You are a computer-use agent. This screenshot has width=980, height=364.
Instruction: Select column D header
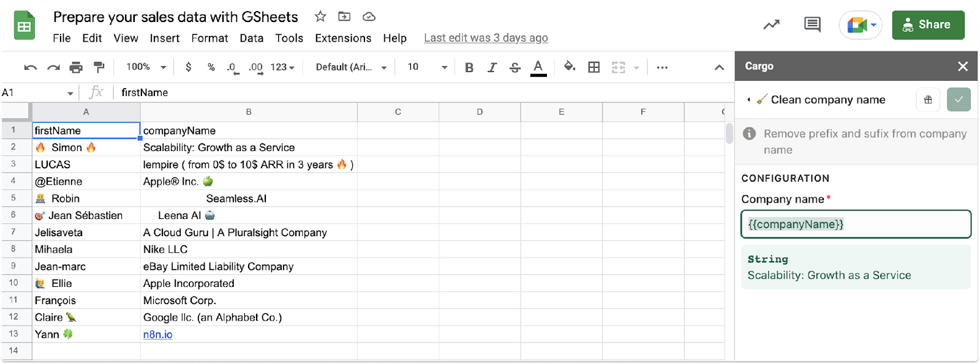(x=480, y=112)
